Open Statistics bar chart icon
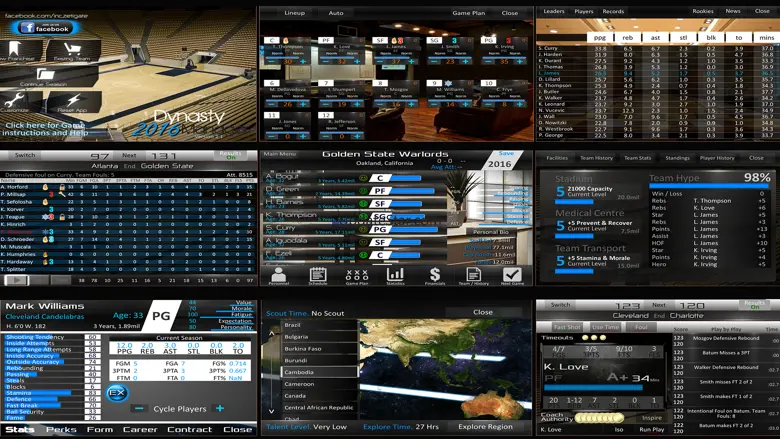The width and height of the screenshot is (780, 439). pyautogui.click(x=395, y=276)
